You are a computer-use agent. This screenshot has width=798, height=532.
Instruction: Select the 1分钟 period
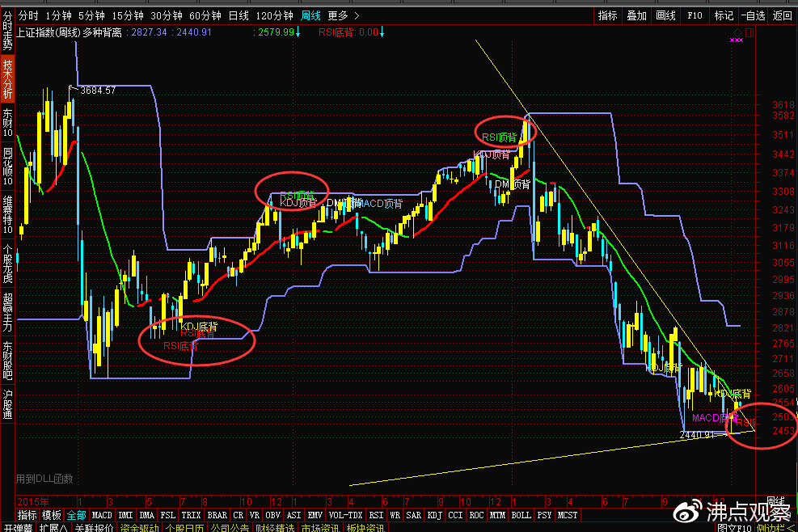point(58,16)
